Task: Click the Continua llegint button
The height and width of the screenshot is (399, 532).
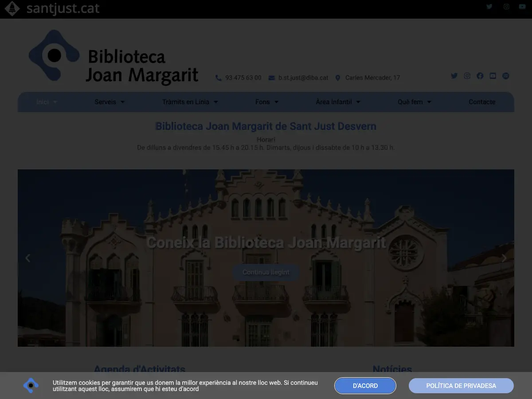Action: point(266,272)
